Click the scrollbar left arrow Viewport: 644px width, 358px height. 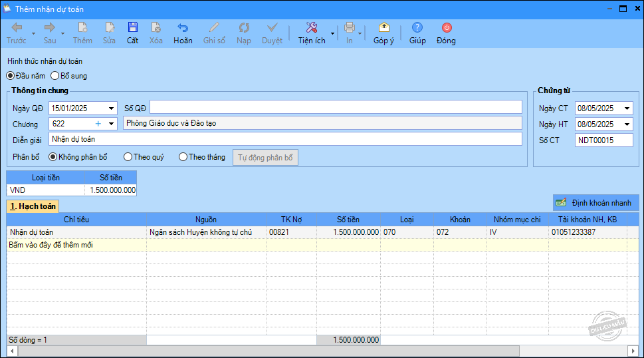tap(12, 351)
